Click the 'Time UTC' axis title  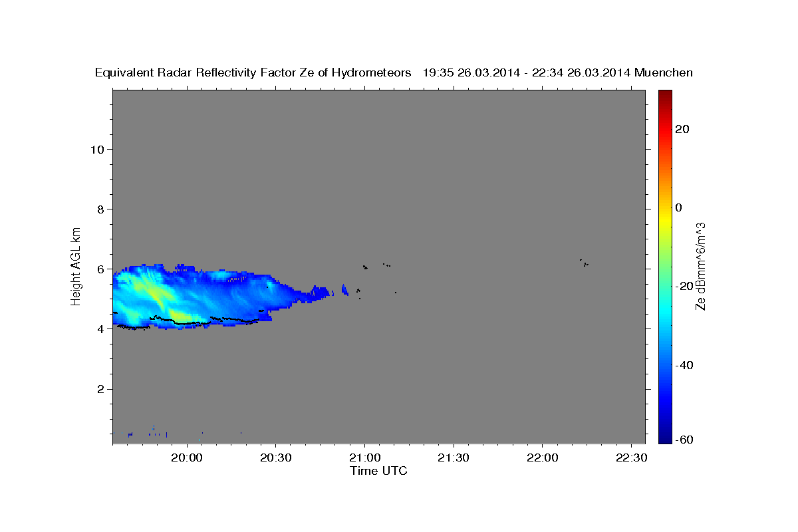pos(378,471)
